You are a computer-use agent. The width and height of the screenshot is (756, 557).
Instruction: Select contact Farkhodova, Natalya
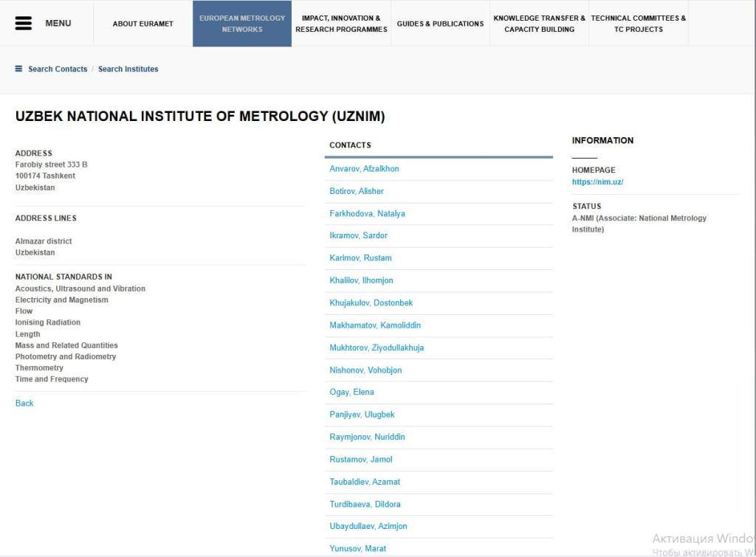pos(367,213)
